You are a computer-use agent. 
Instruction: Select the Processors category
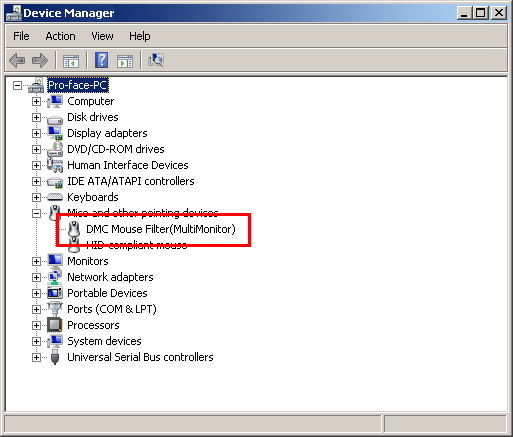click(93, 325)
